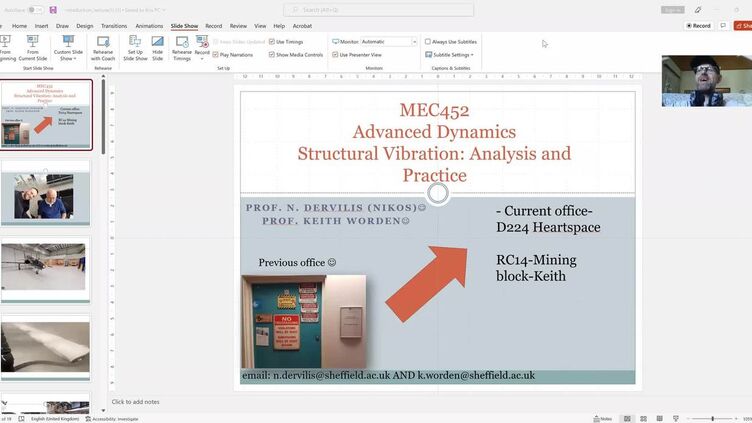Adjust the zoom slider in status bar
Image resolution: width=752 pixels, height=423 pixels.
pos(712,418)
